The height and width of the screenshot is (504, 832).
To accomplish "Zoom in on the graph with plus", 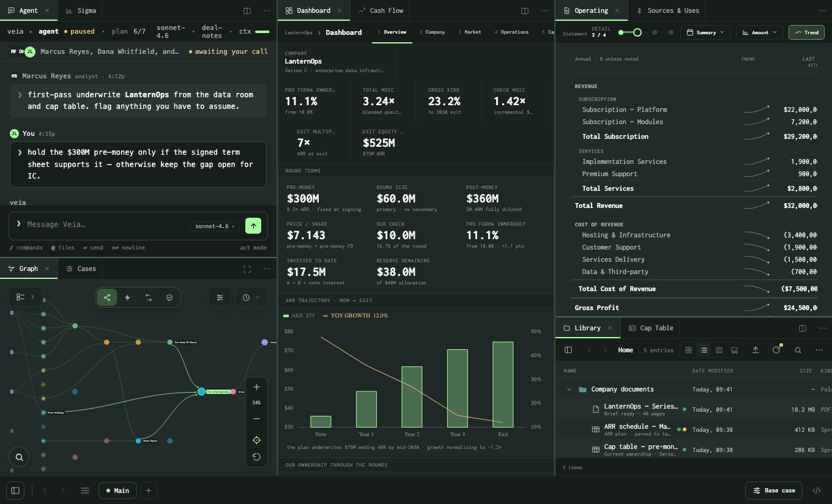I will (x=256, y=387).
